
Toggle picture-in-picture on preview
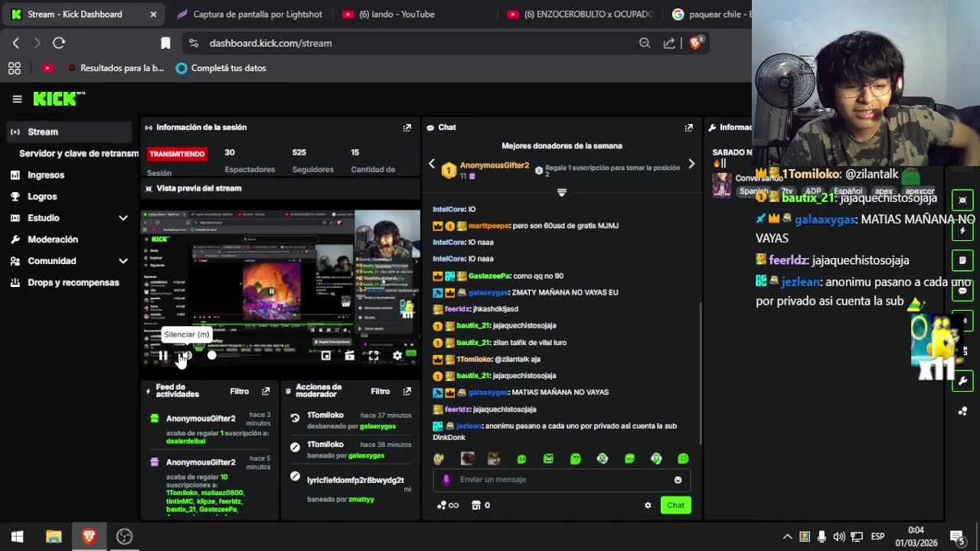325,355
